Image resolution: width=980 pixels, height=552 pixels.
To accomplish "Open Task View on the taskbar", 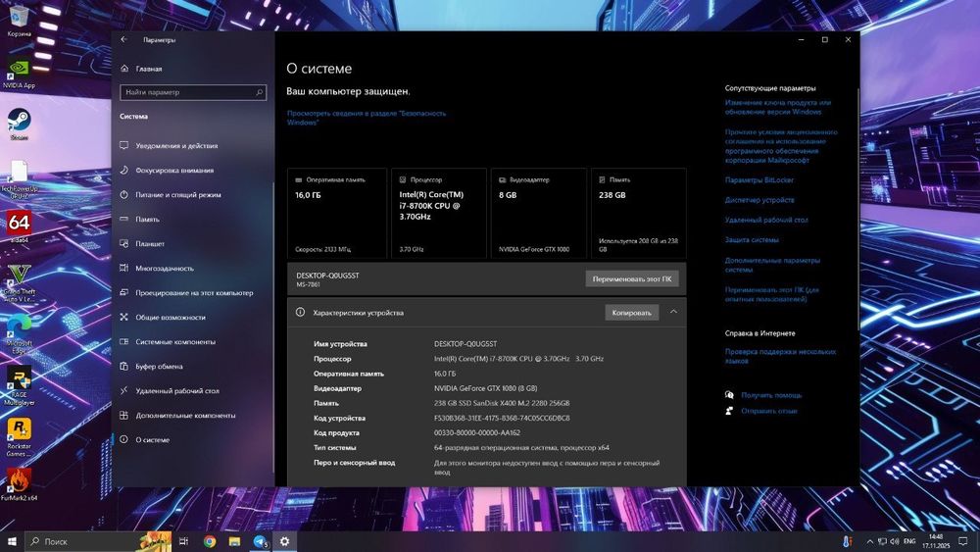I will coord(184,541).
